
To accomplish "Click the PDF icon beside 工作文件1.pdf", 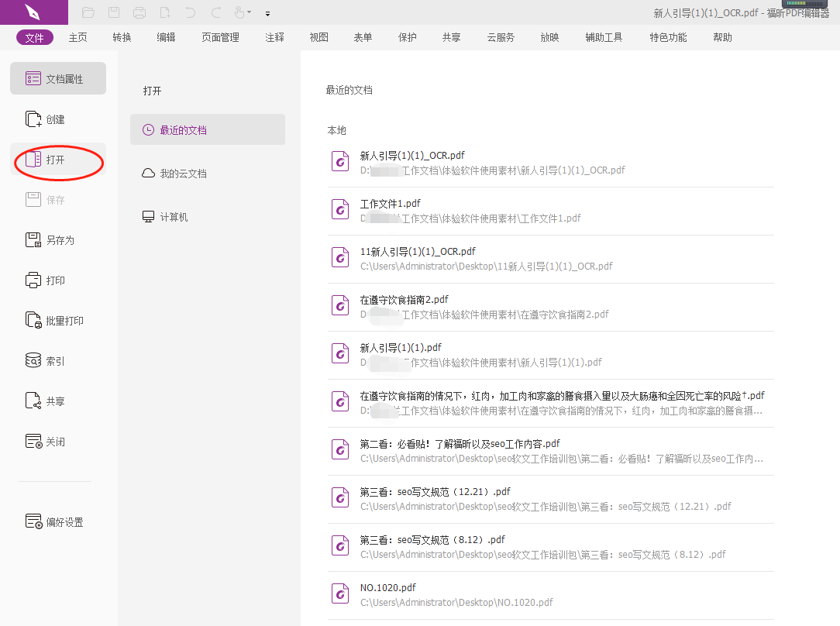I will tap(339, 209).
